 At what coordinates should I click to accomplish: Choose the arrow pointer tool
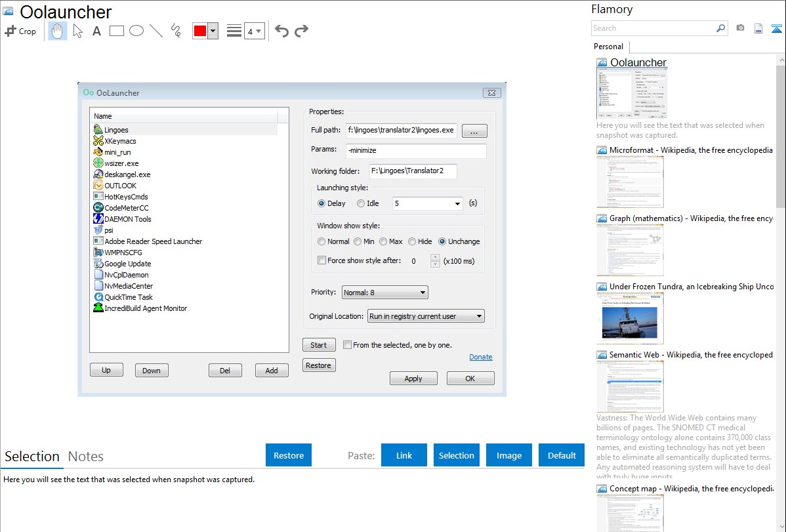77,31
